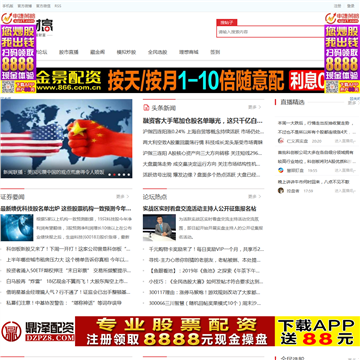Open 藏金阁 navigation item
Viewport: 360px width, 360px height.
[97, 52]
